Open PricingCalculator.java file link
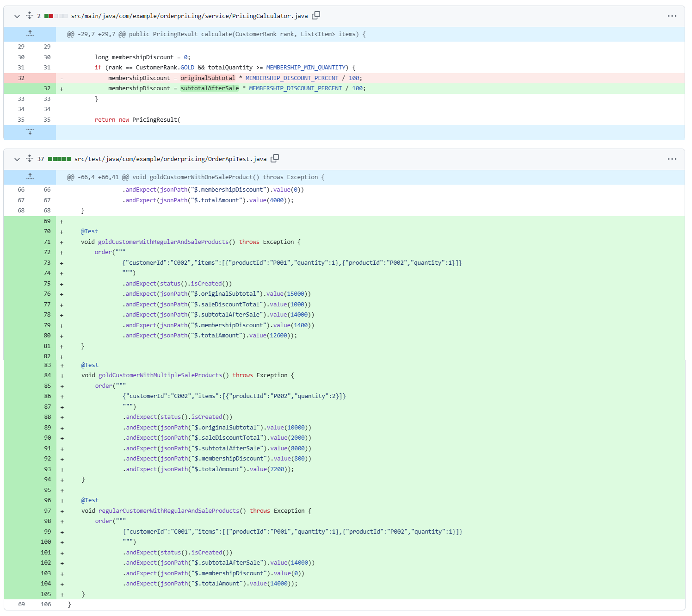The image size is (692, 616). coord(189,16)
